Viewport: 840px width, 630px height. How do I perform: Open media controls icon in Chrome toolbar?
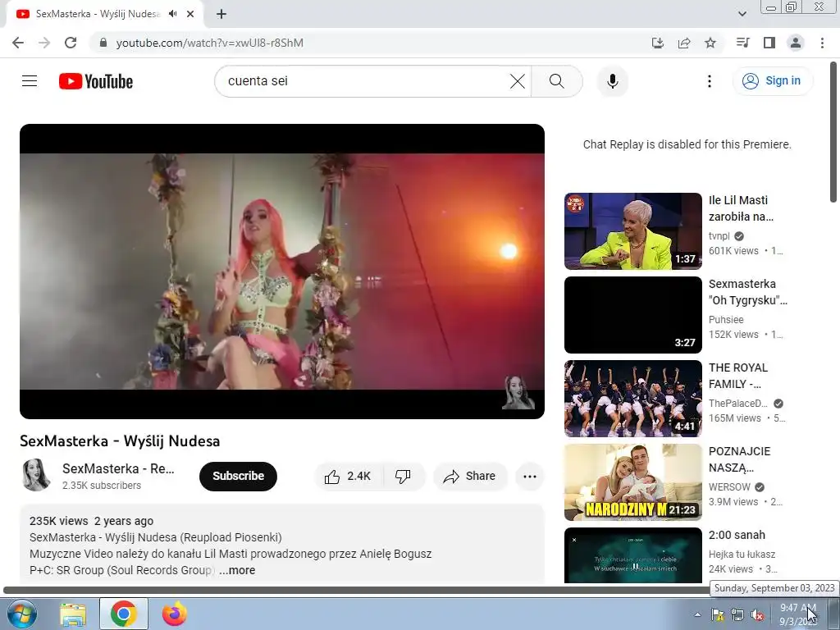click(742, 43)
